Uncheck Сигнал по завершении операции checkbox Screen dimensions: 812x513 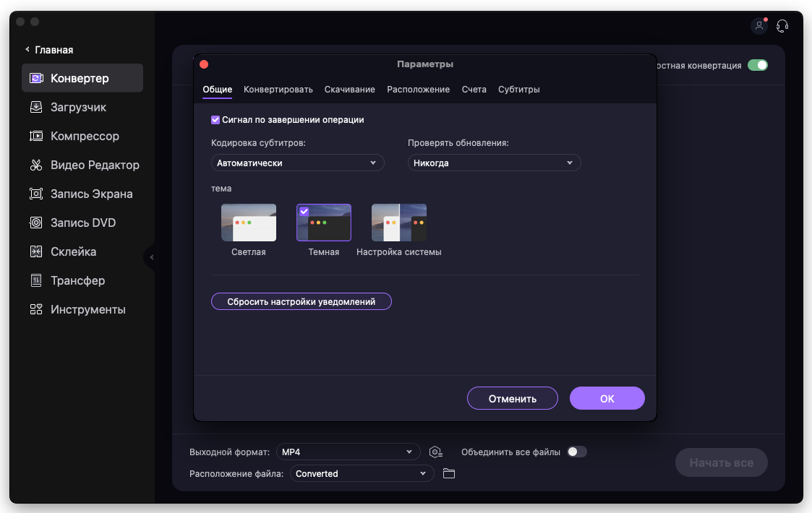215,120
